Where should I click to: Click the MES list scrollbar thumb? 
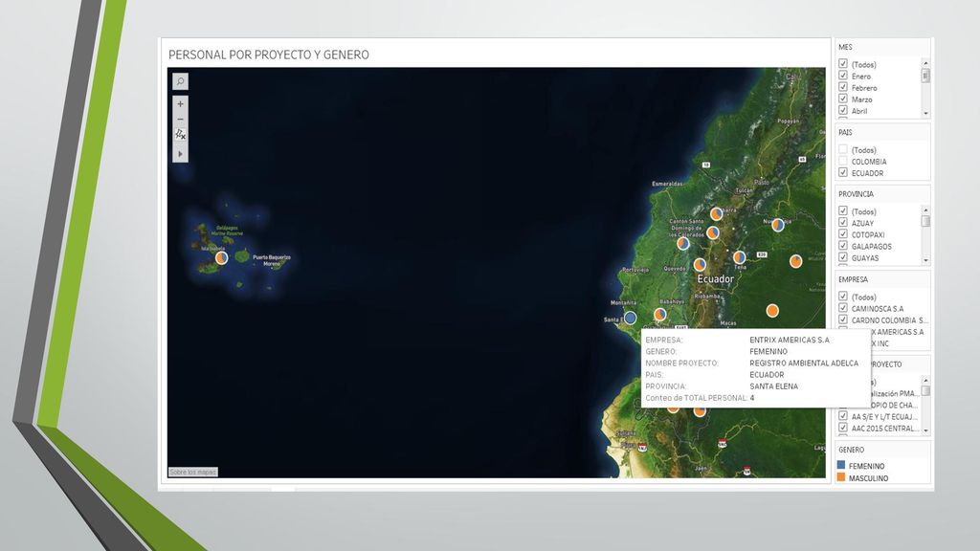point(925,75)
